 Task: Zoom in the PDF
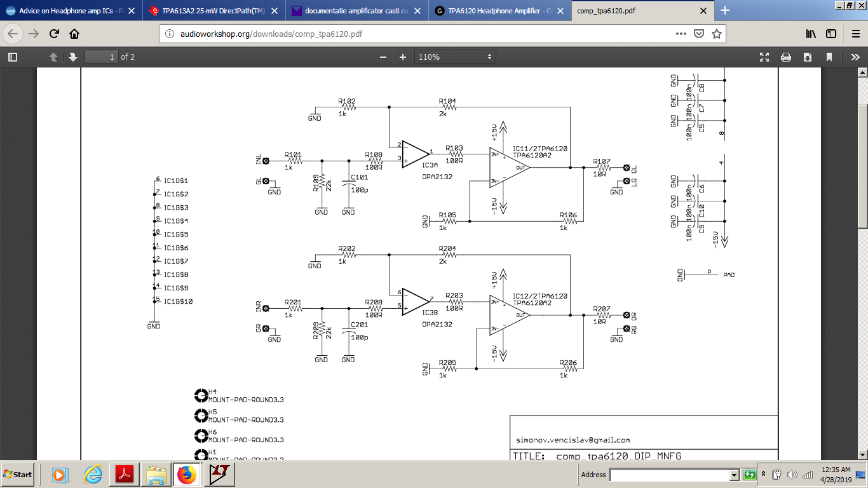pyautogui.click(x=403, y=57)
